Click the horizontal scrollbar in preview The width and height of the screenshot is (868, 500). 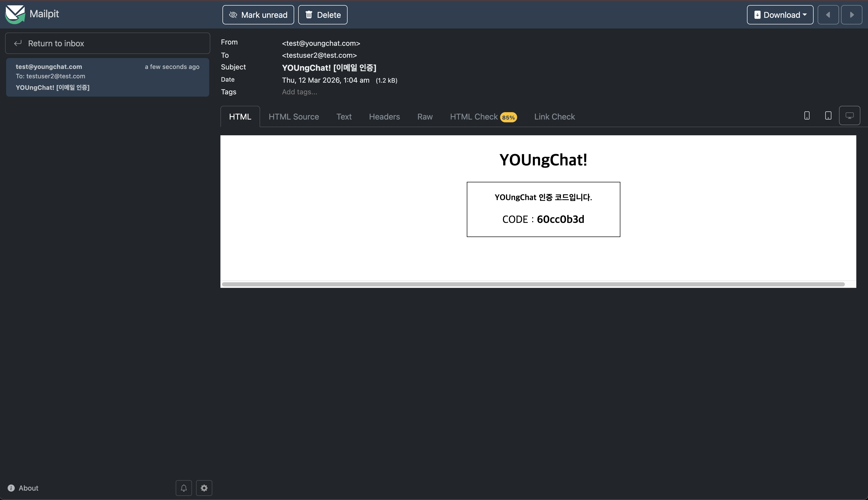[533, 284]
